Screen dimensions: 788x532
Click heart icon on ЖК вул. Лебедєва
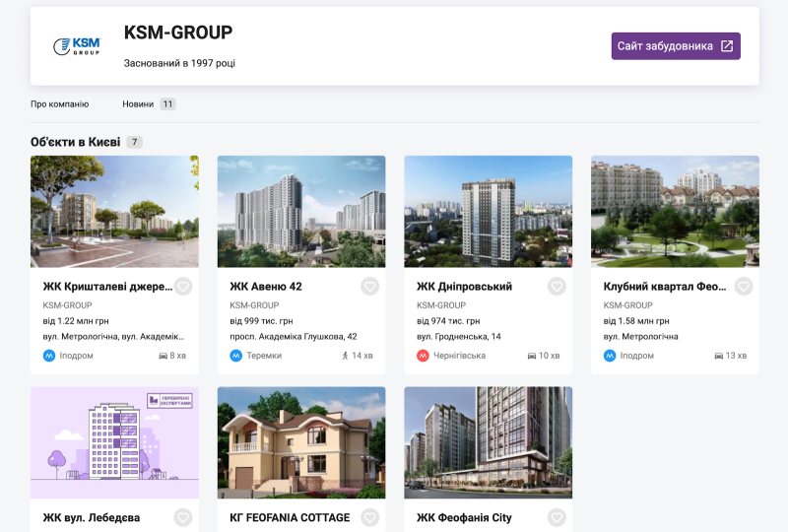183,517
